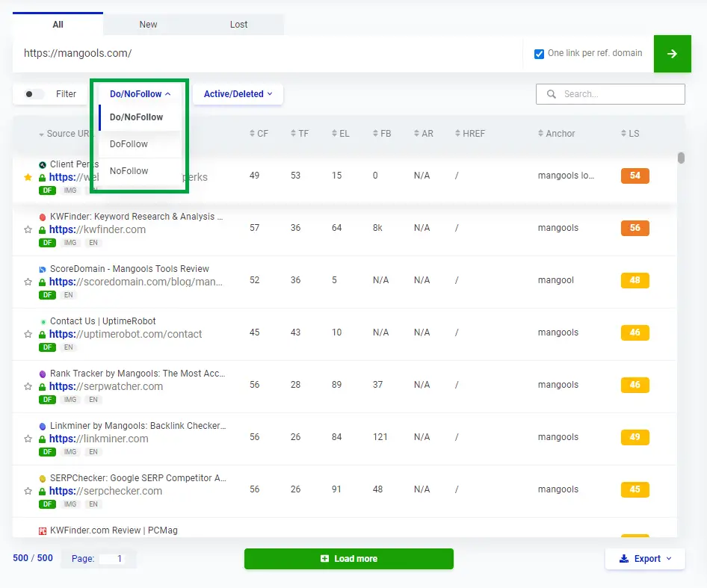
Task: Select NoFollow menu option
Action: [140, 171]
